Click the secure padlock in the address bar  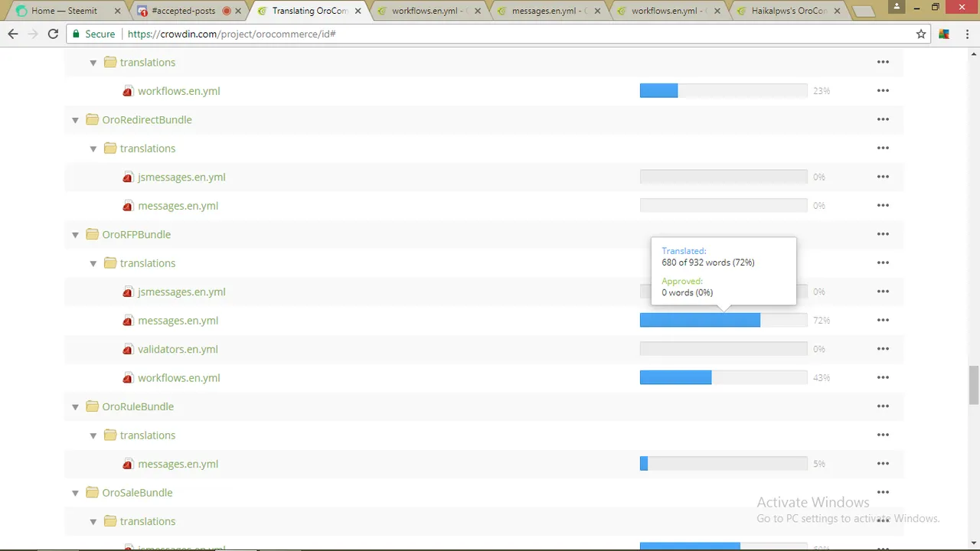pos(75,34)
